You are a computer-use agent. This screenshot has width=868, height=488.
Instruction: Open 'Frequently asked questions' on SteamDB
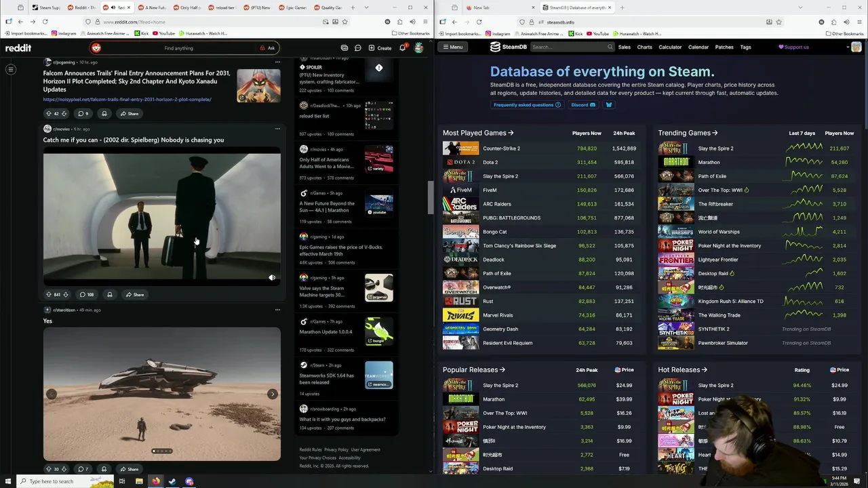tap(527, 105)
